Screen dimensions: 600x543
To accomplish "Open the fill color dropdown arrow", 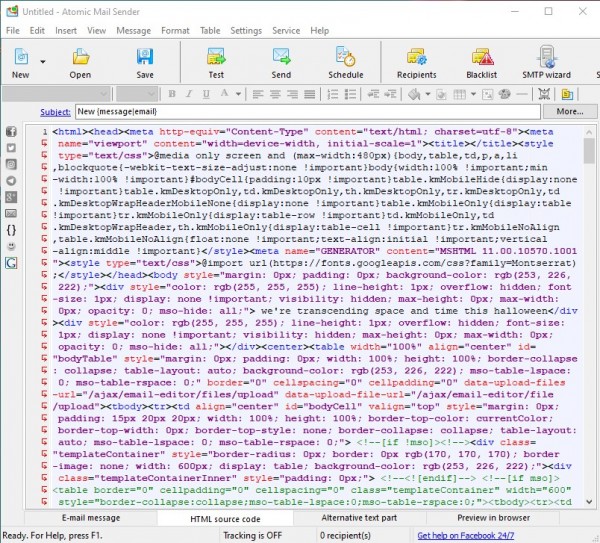I will pyautogui.click(x=428, y=94).
